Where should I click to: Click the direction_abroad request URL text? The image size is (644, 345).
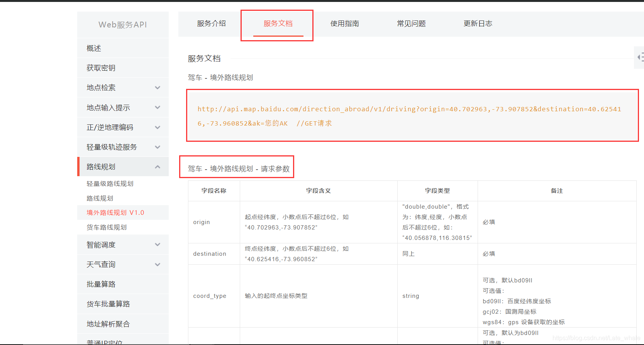point(409,116)
